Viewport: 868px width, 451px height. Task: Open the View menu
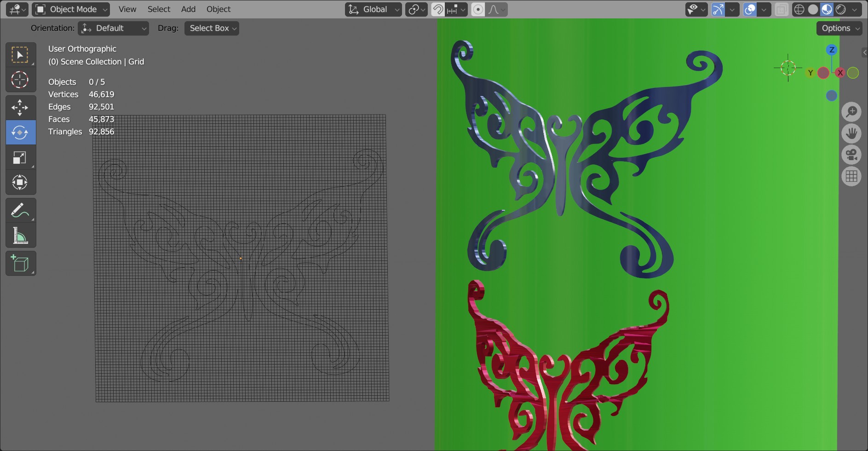tap(127, 9)
